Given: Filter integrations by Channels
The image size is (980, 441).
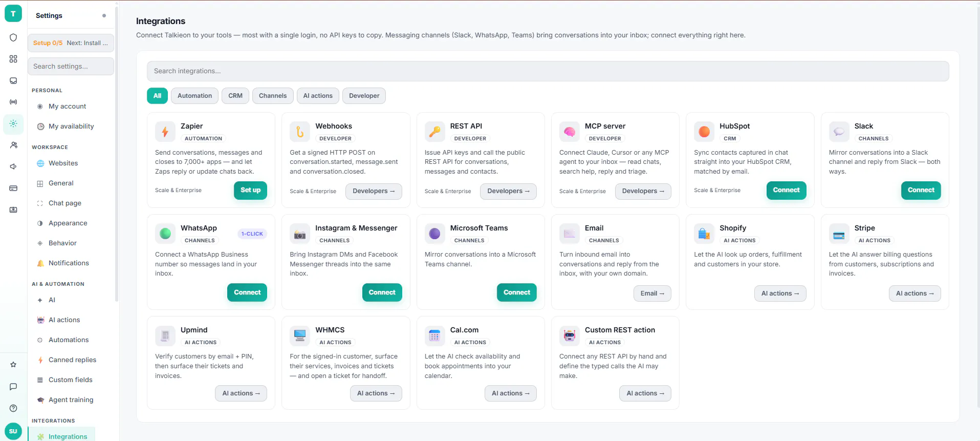Looking at the screenshot, I should coord(273,96).
